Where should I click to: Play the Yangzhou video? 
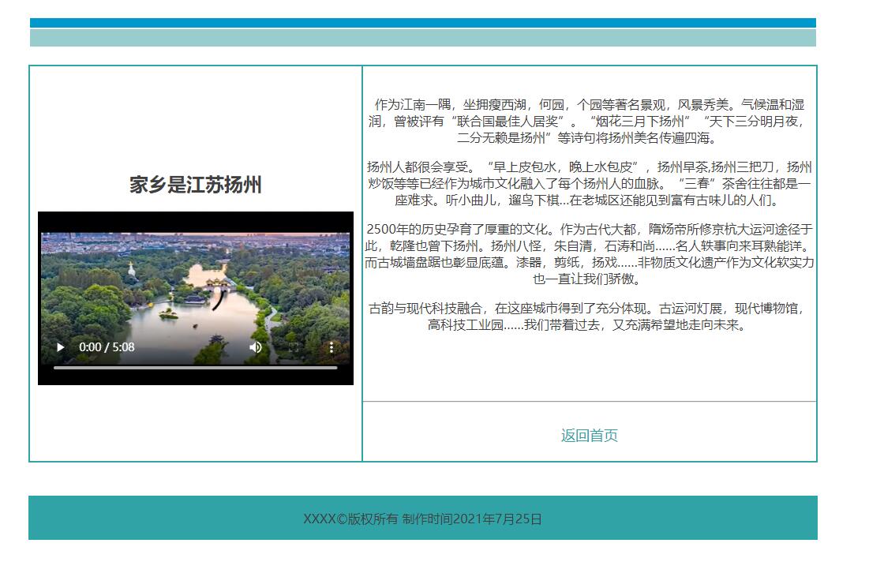coord(60,347)
